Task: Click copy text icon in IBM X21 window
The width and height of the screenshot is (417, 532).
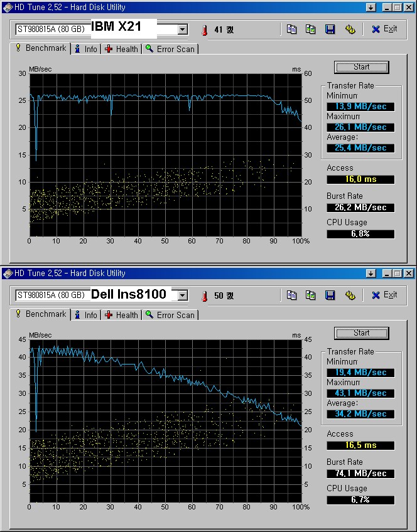Action: [x=291, y=29]
